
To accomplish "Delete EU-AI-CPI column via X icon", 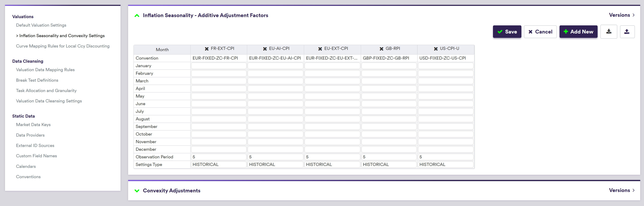I will pyautogui.click(x=265, y=49).
